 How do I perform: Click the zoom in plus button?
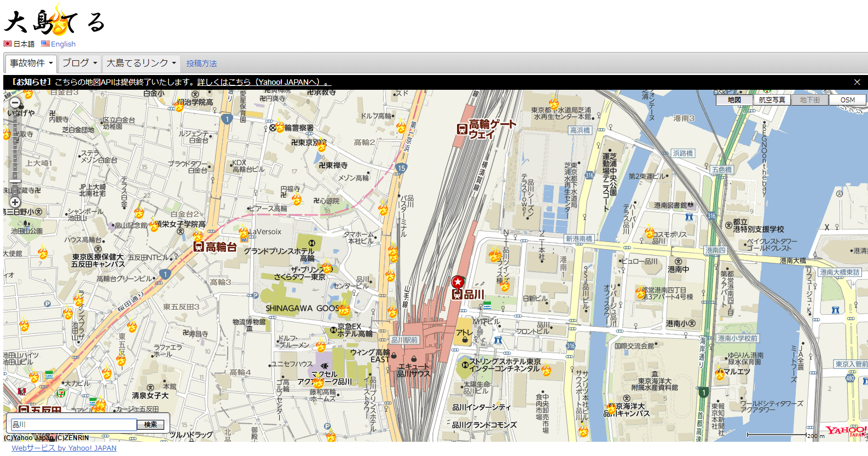coord(15,203)
